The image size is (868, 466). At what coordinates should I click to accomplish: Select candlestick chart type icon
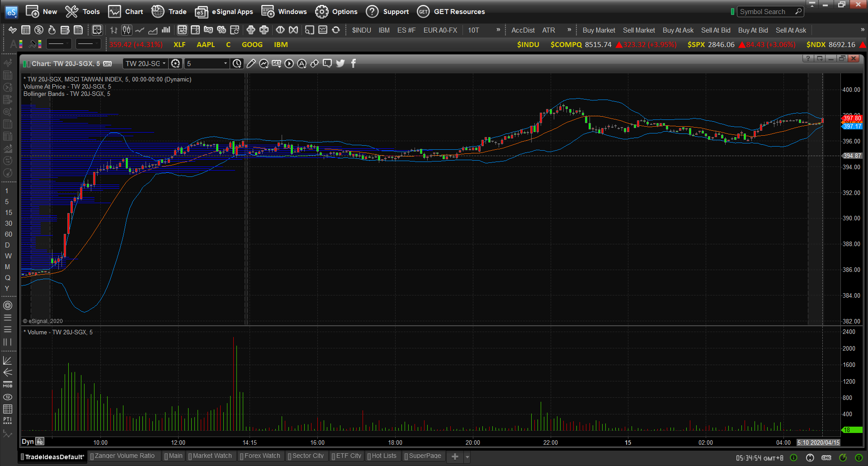tap(127, 30)
